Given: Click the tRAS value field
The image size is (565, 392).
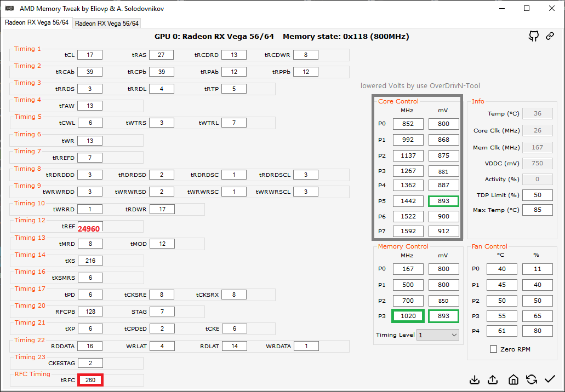Looking at the screenshot, I should (161, 55).
